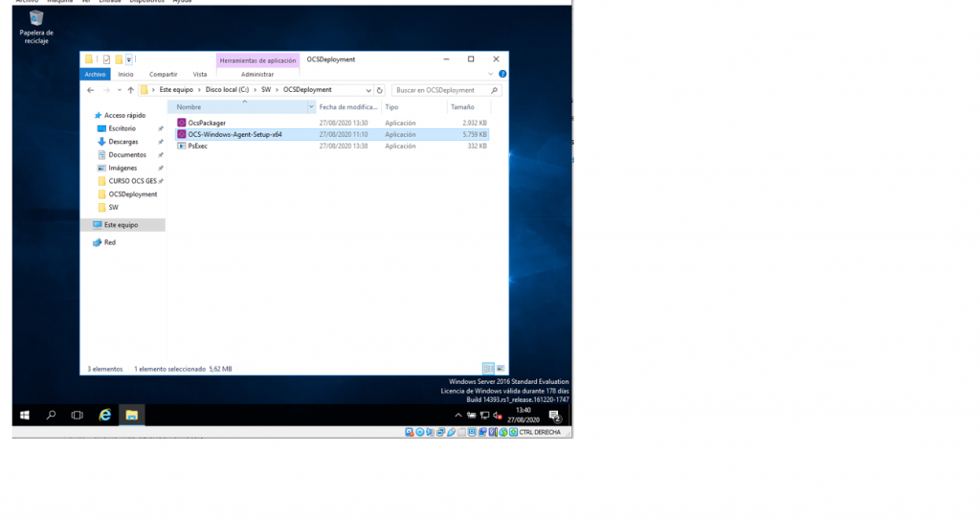The image size is (980, 520).
Task: Go up one folder level arrow
Action: point(130,90)
